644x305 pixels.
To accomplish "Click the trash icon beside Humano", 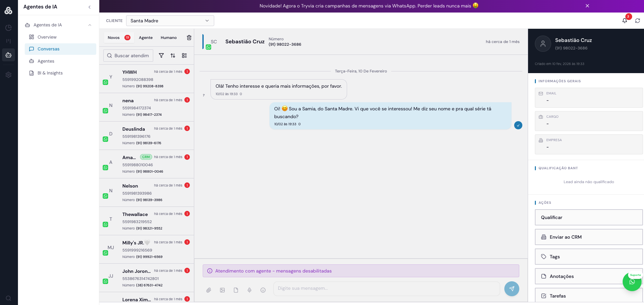I will [x=189, y=38].
